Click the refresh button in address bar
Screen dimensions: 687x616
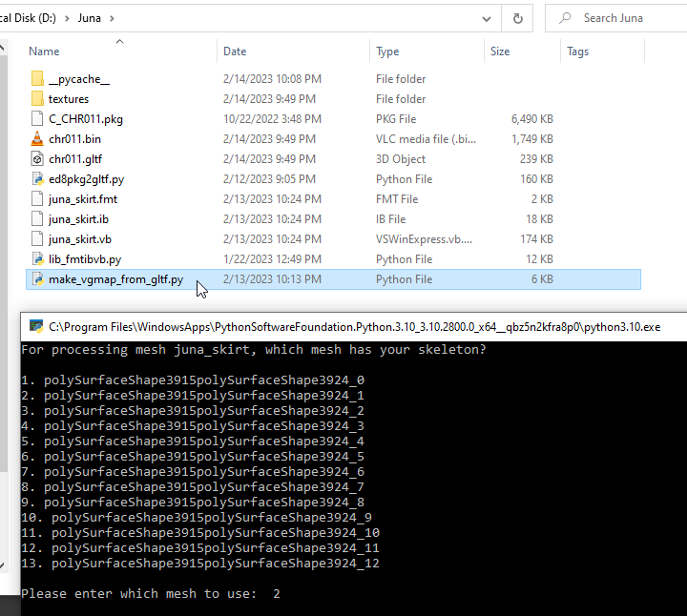[517, 18]
